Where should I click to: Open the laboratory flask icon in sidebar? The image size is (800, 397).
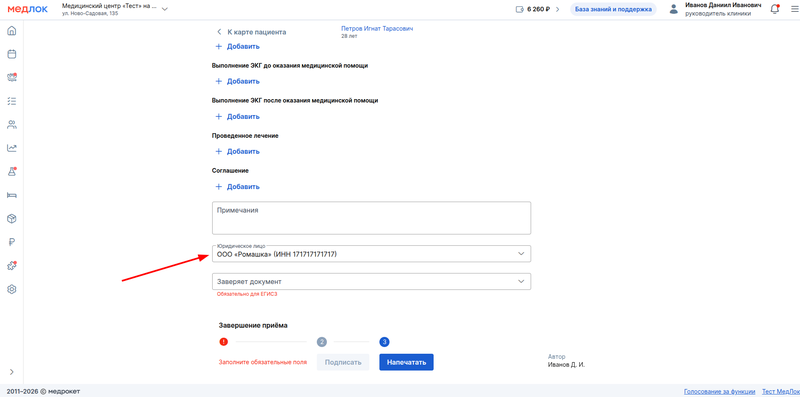tap(12, 171)
